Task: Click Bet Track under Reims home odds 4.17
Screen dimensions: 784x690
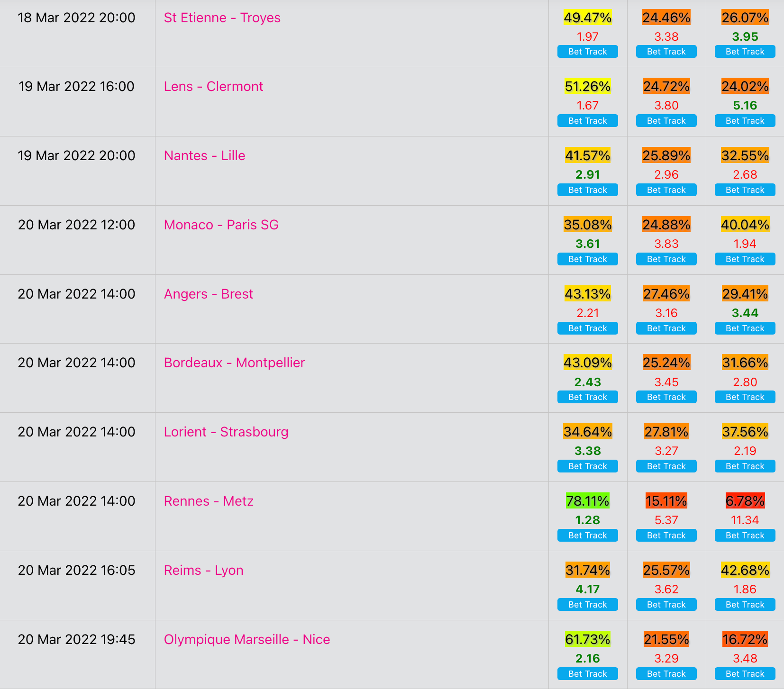Action: point(588,605)
